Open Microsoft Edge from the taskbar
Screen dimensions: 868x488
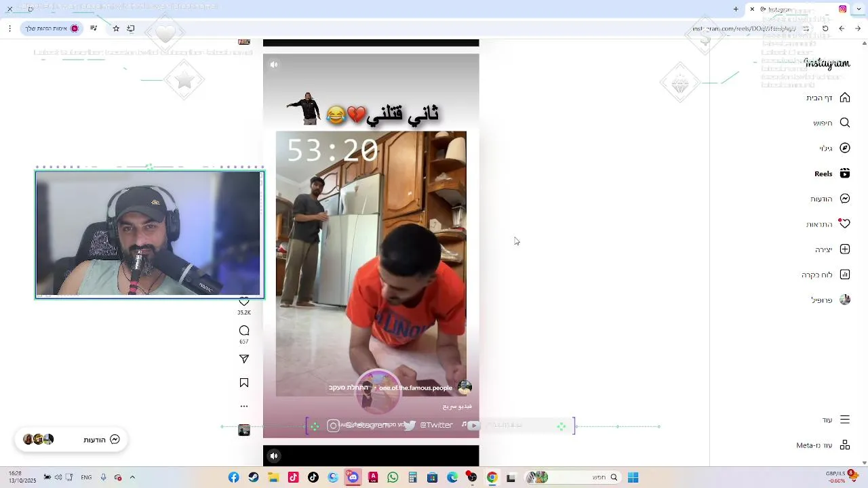tap(452, 478)
